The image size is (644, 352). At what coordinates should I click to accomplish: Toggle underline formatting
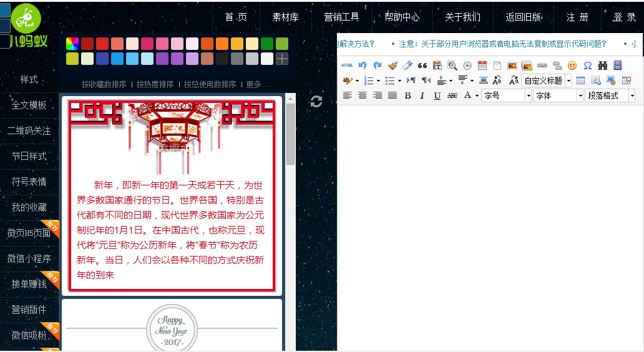pos(437,95)
